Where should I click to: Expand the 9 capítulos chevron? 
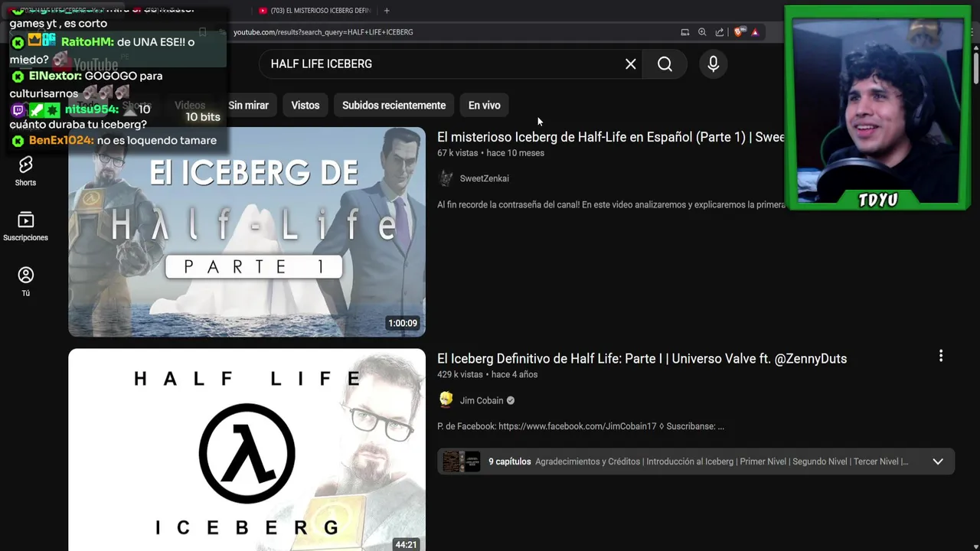938,461
